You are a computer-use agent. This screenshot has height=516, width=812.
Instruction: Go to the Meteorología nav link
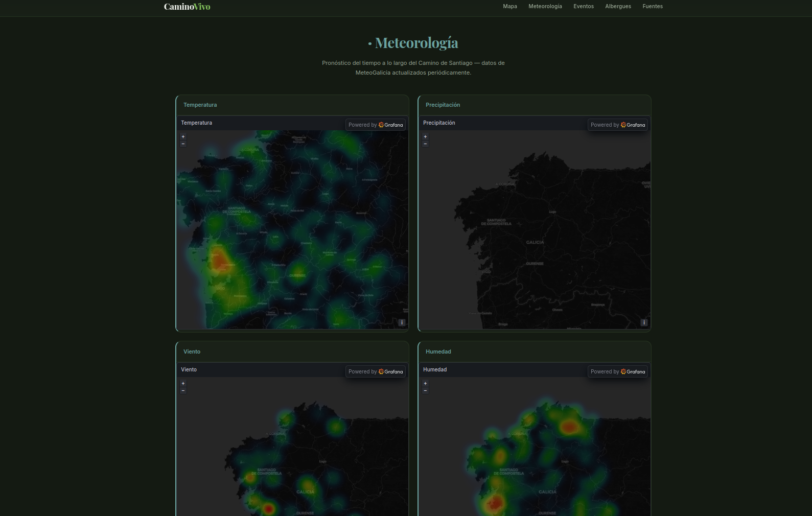point(545,7)
